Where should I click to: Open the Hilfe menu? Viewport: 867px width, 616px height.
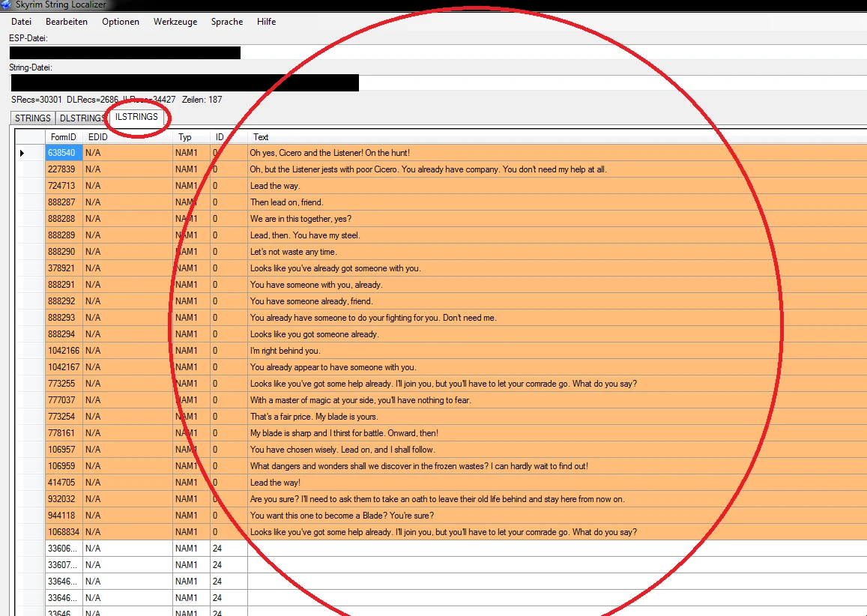[266, 22]
